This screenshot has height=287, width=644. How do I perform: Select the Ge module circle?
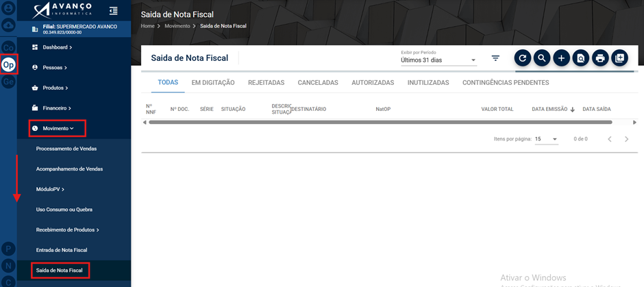tap(9, 82)
